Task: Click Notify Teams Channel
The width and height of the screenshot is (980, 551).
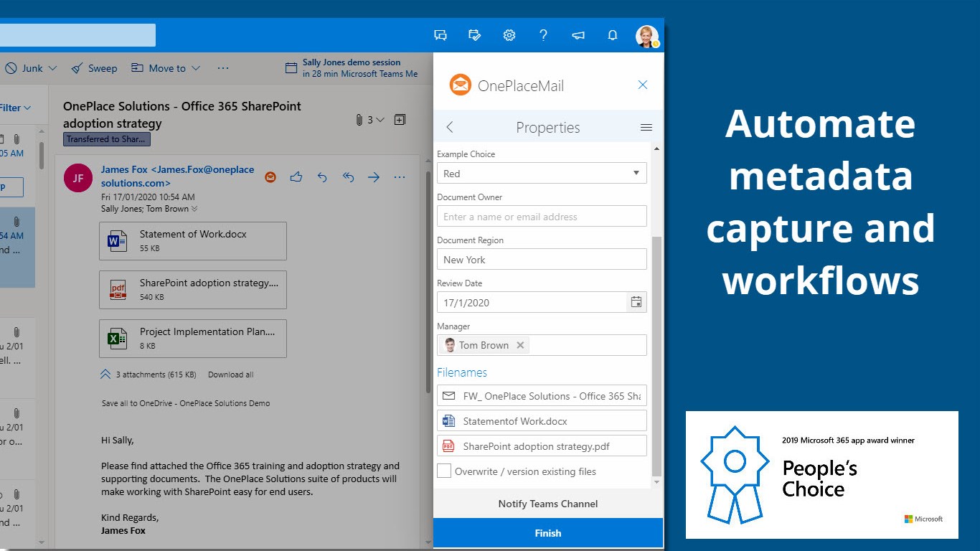Action: point(548,504)
